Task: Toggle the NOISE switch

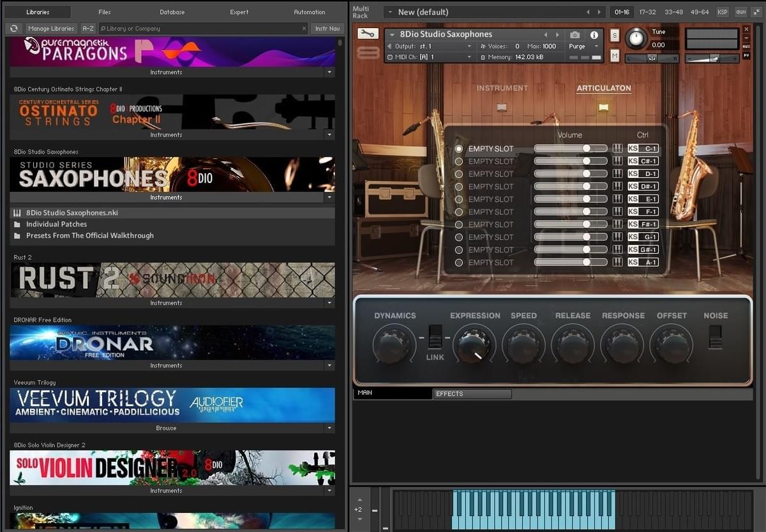Action: [716, 337]
